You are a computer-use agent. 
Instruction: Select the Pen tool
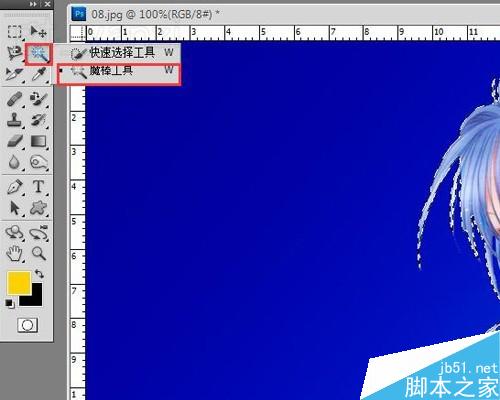coord(14,186)
